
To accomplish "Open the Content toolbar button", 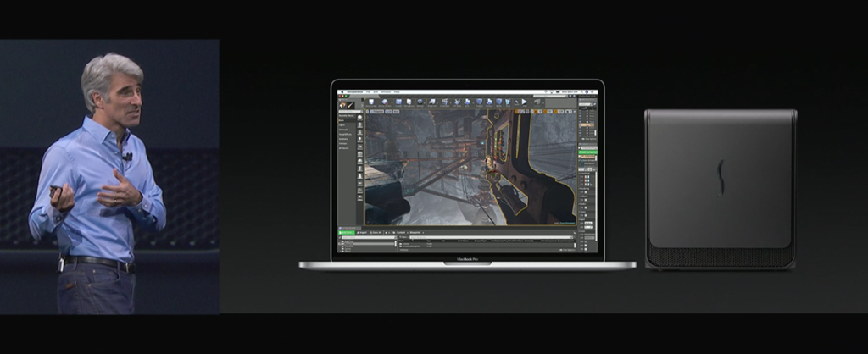I will click(x=398, y=102).
